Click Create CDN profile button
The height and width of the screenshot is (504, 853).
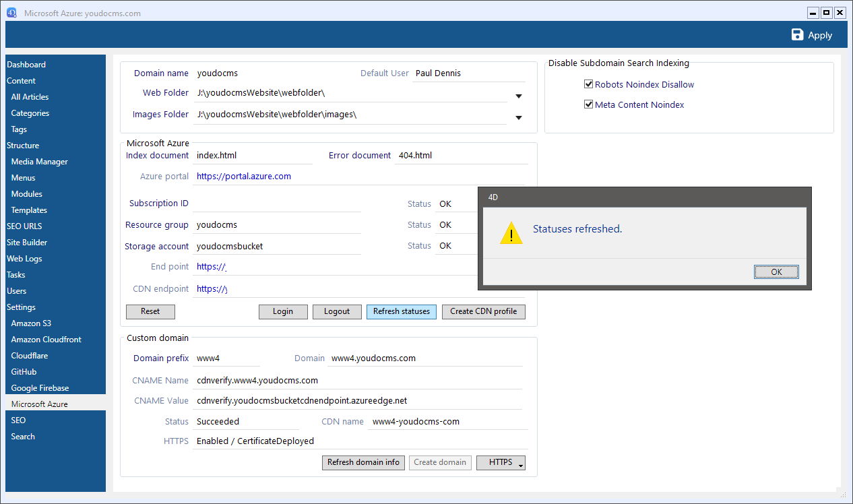pyautogui.click(x=484, y=312)
